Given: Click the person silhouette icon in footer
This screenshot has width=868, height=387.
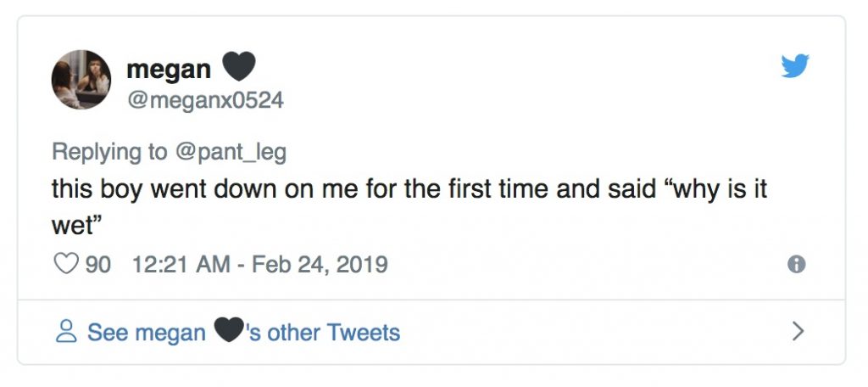Looking at the screenshot, I should point(65,332).
